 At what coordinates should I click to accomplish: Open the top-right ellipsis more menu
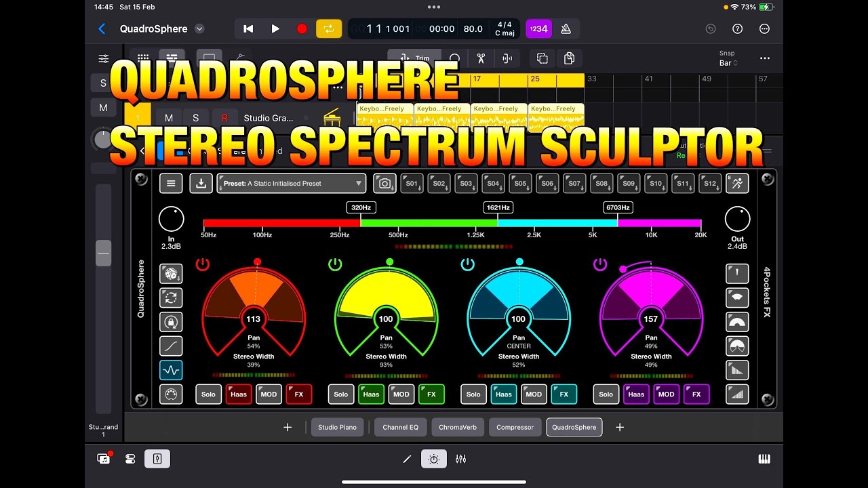765,28
